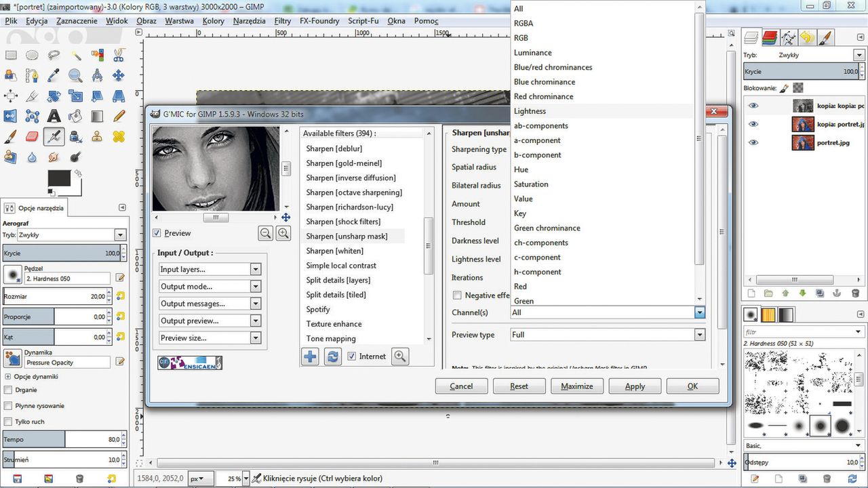Select the Text tool
This screenshot has width=868, height=488.
coord(54,116)
